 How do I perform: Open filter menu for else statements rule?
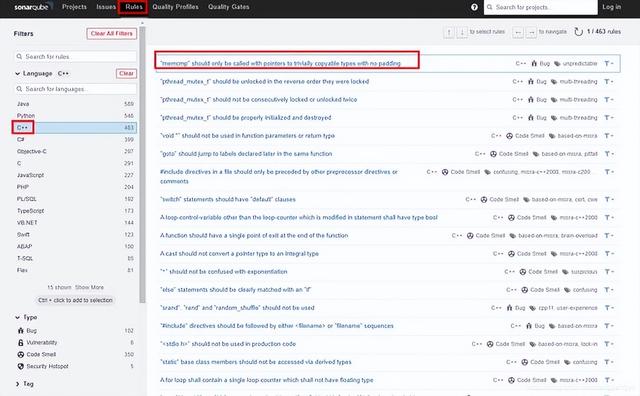[x=609, y=289]
